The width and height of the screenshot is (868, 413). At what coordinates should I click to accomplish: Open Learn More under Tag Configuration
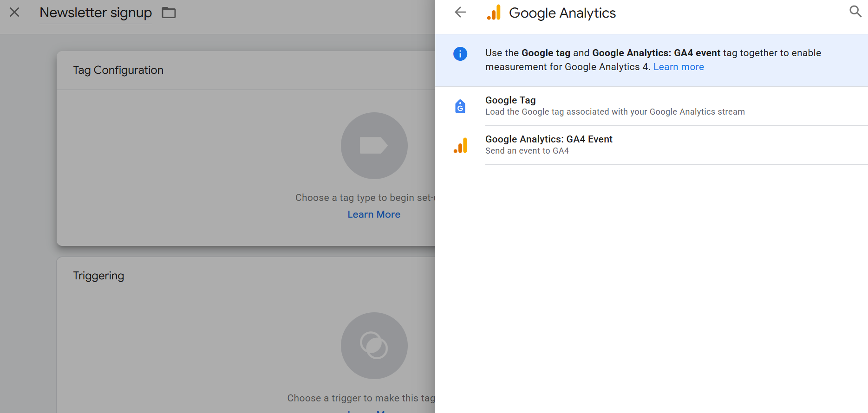(374, 214)
